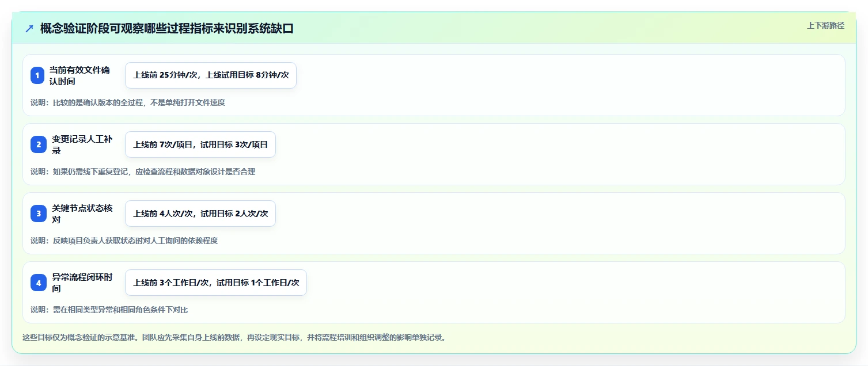Viewport: 868px width, 366px height.
Task: Click the number 2 badge for 变更记录人工补录
Action: coord(37,144)
